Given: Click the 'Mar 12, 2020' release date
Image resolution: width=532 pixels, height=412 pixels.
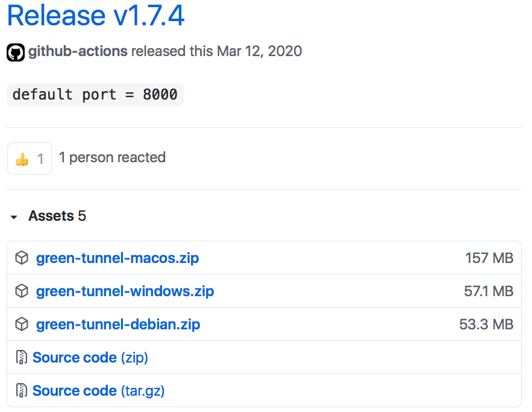Looking at the screenshot, I should (259, 51).
